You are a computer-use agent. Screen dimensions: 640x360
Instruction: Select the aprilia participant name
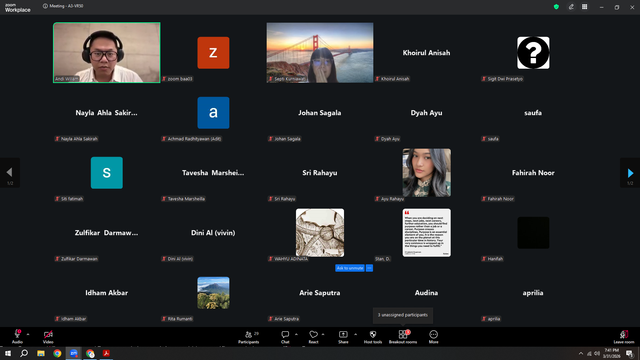(533, 293)
